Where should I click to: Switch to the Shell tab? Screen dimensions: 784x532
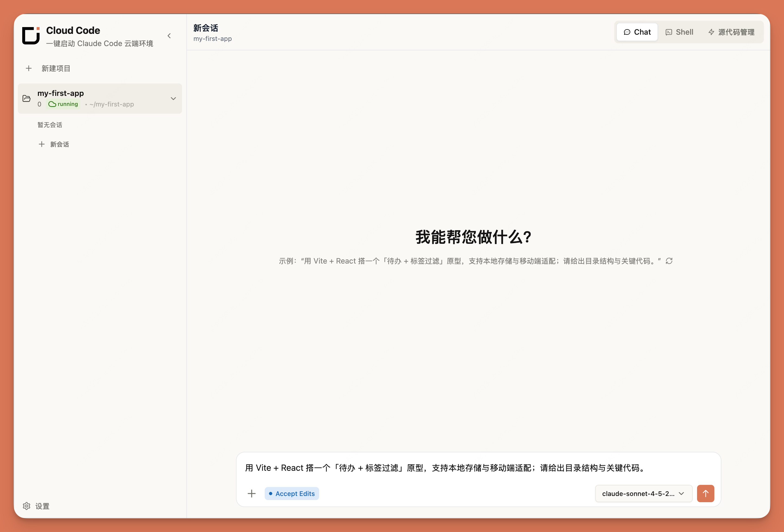coord(680,32)
